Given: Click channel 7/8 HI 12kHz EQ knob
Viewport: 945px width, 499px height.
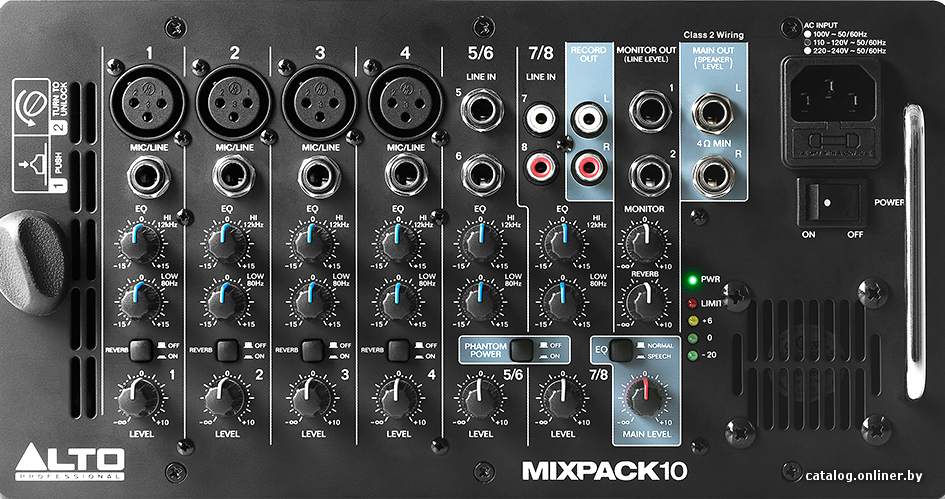Looking at the screenshot, I should click(563, 242).
